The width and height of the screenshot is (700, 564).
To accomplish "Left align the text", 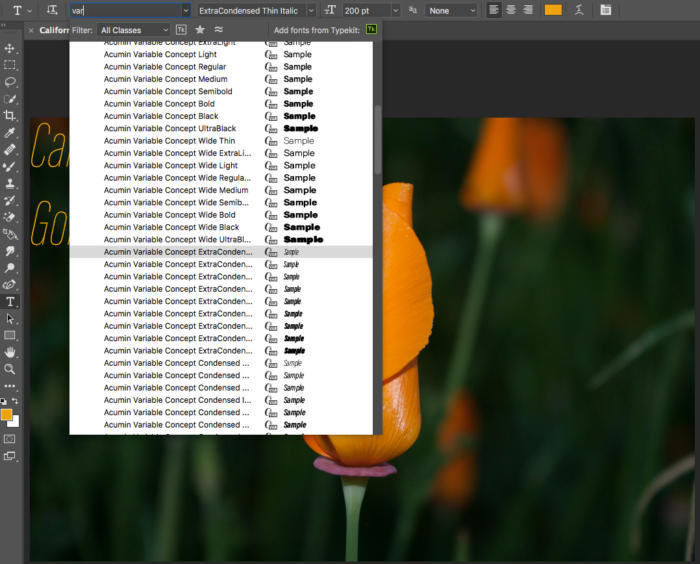I will (x=493, y=10).
